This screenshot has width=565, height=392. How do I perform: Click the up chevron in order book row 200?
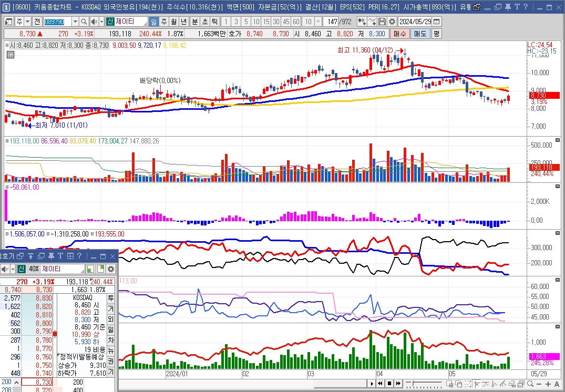[17, 382]
